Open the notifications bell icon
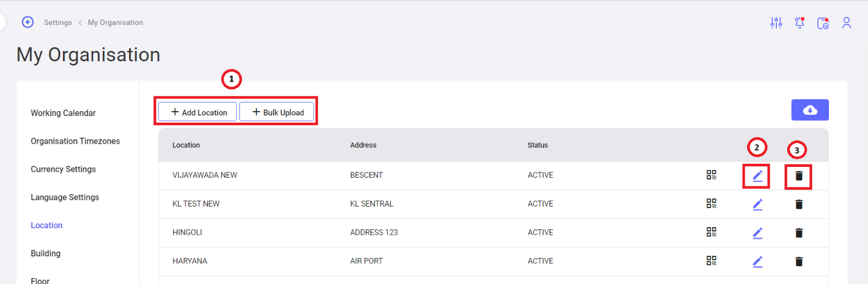 (x=800, y=23)
